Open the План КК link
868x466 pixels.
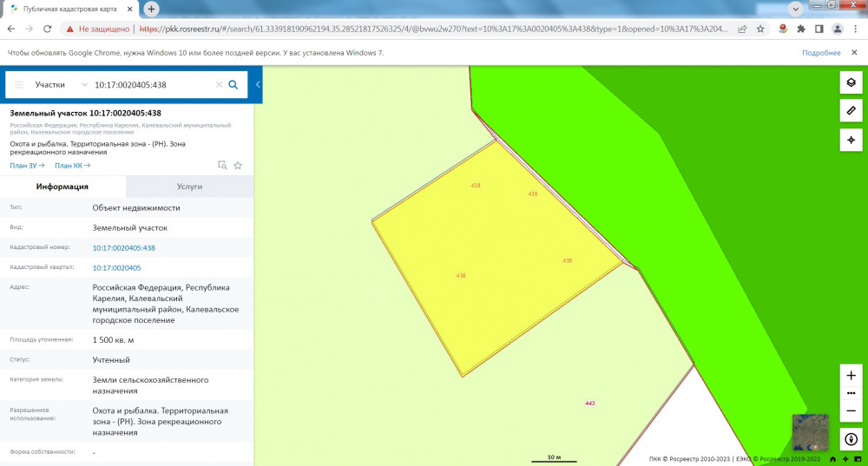point(73,166)
